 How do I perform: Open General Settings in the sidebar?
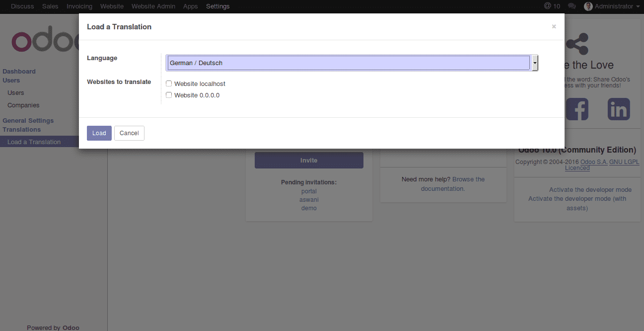pos(28,121)
